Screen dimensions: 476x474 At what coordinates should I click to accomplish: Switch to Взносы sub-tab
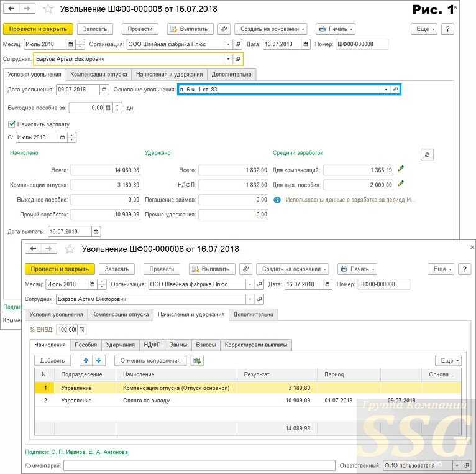(x=206, y=345)
